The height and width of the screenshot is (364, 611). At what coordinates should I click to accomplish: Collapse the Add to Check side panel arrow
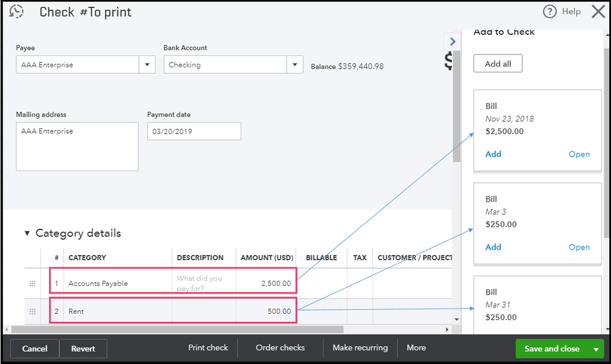point(452,42)
